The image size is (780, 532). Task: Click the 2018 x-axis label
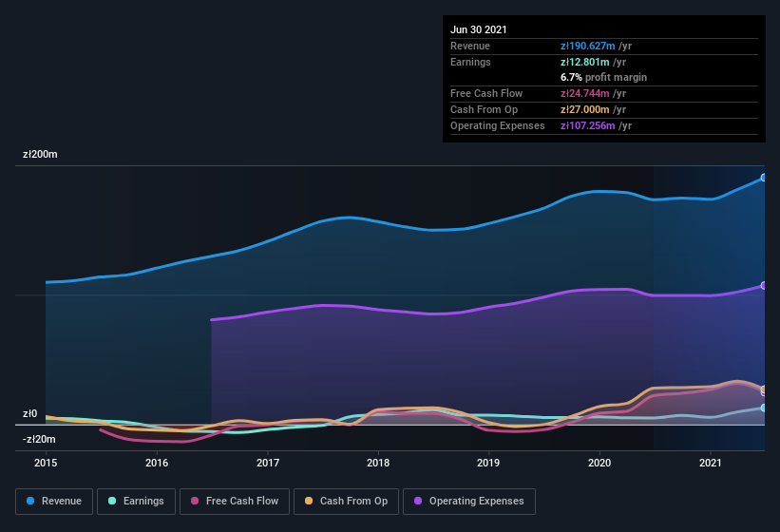pyautogui.click(x=378, y=463)
